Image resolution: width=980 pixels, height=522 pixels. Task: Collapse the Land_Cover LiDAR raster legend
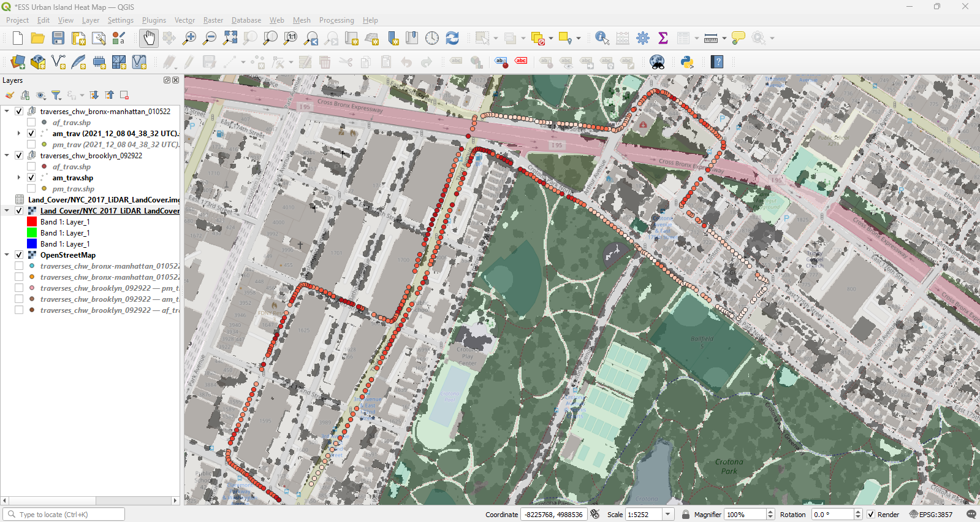(7, 211)
